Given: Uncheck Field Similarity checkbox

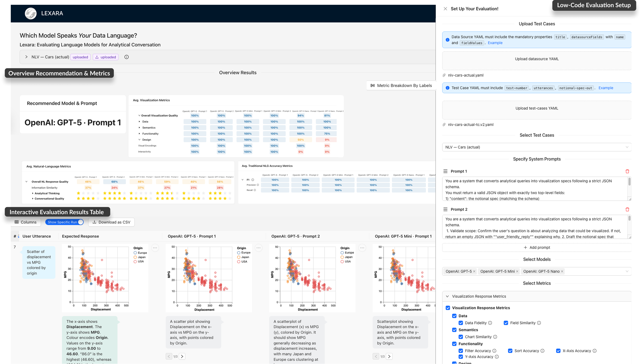Looking at the screenshot, I should click(x=506, y=323).
